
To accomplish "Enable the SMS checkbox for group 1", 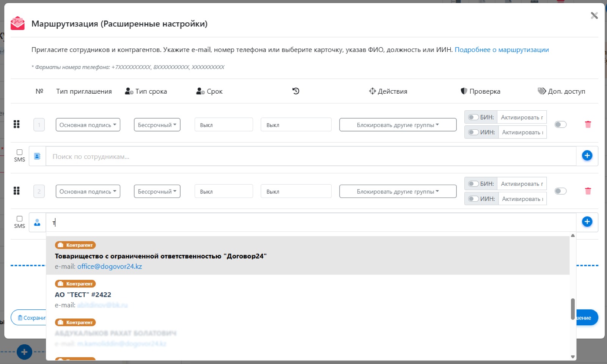I will (20, 152).
